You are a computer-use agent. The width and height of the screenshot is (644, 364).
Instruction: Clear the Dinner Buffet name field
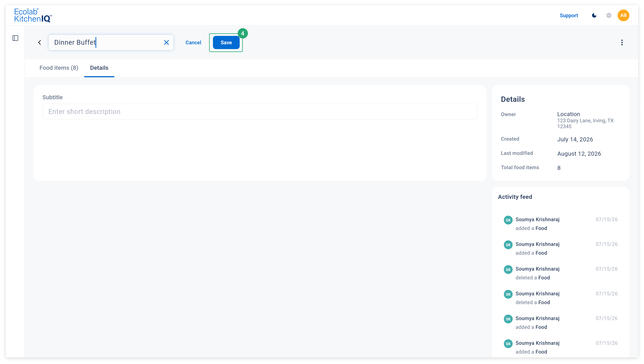pyautogui.click(x=166, y=43)
